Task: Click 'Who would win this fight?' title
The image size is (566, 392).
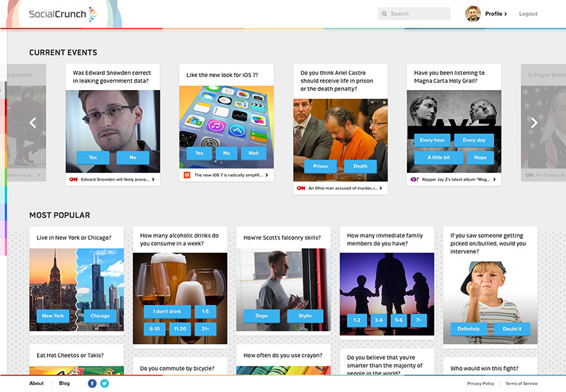Action: coord(485,369)
